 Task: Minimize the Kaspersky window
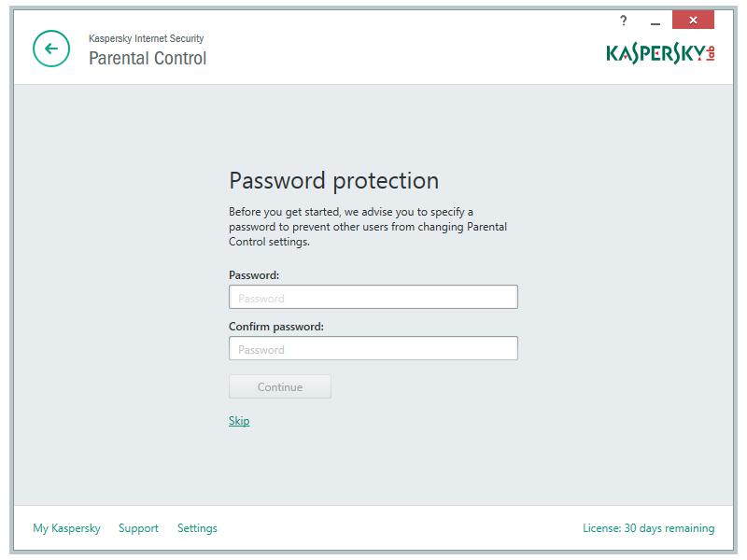(655, 21)
